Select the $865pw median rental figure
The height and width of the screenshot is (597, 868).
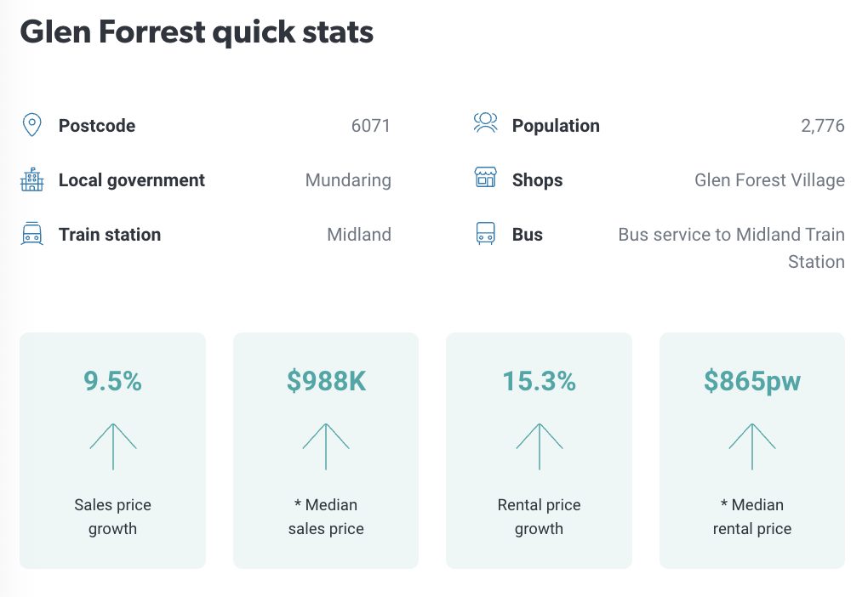point(752,382)
